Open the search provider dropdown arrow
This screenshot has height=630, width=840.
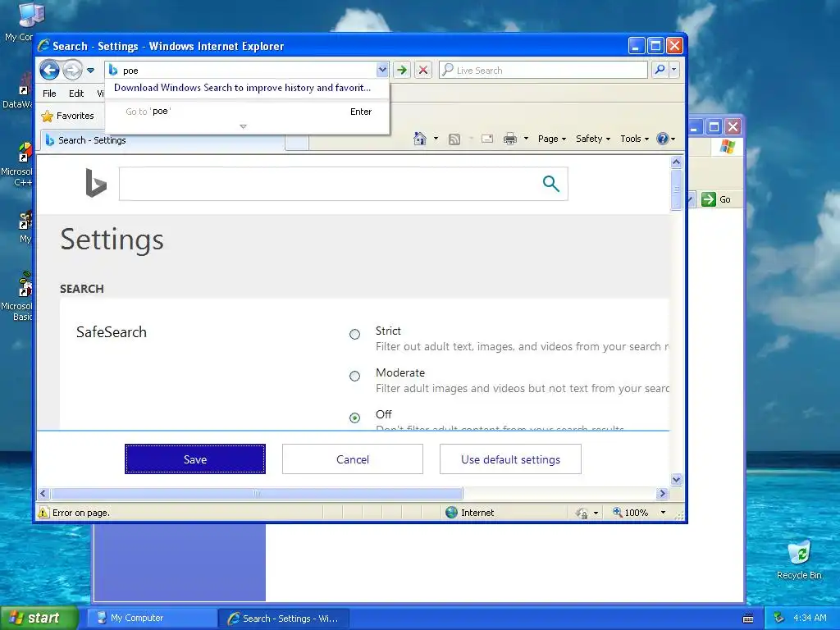674,70
